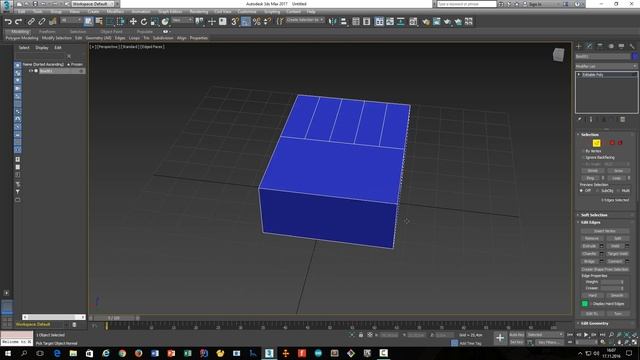Screen dimensions: 640x360
Task: Select the Edge sub-object level icon
Action: tap(596, 143)
